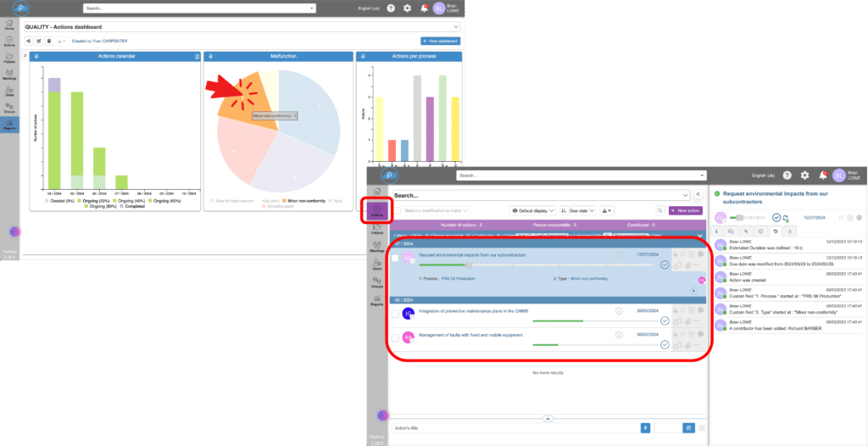The height and width of the screenshot is (446, 868).
Task: Check the Integration of preventive maintenance action
Action: click(x=395, y=315)
